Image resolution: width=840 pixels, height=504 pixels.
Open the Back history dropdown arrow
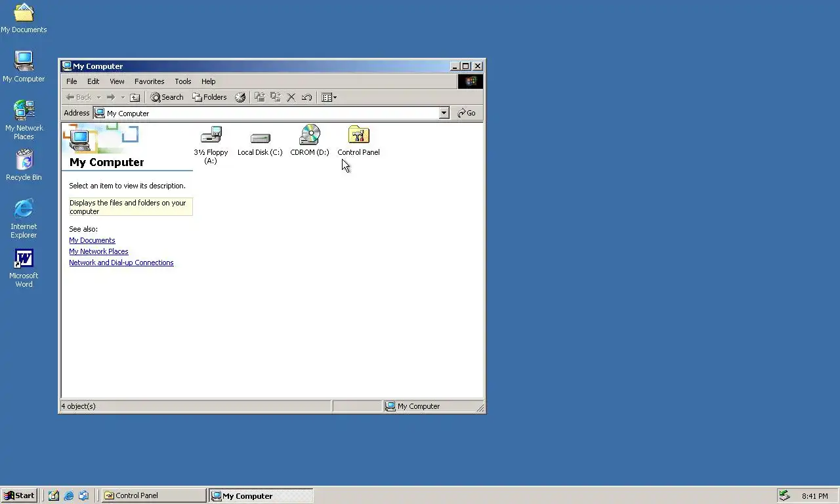click(x=98, y=97)
